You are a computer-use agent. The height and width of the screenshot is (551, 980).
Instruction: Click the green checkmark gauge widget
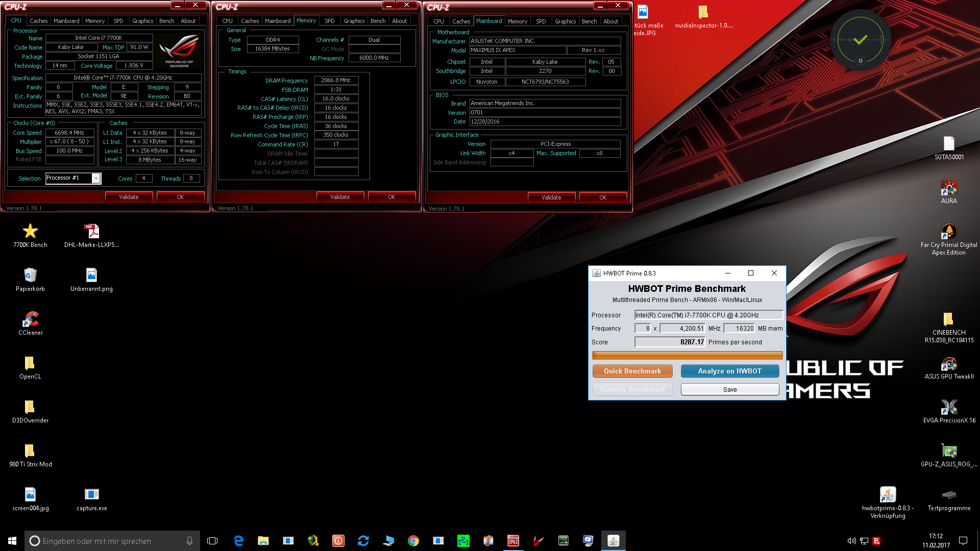point(860,40)
